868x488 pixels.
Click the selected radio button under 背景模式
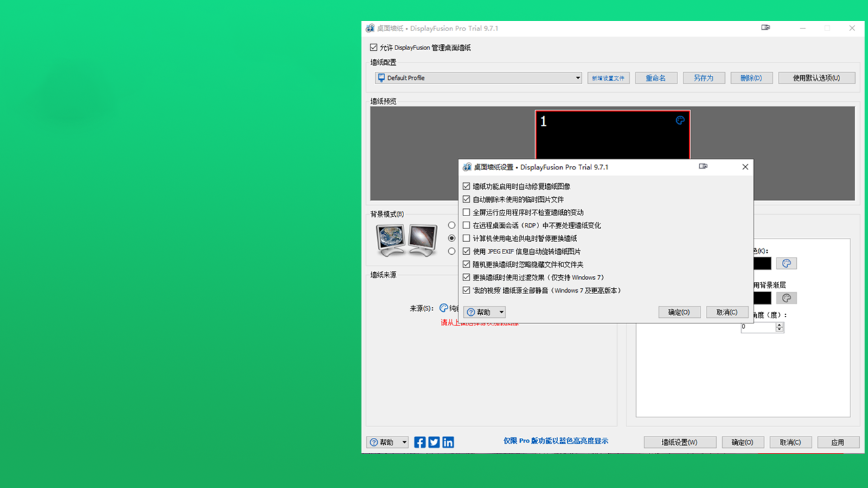[x=452, y=238]
